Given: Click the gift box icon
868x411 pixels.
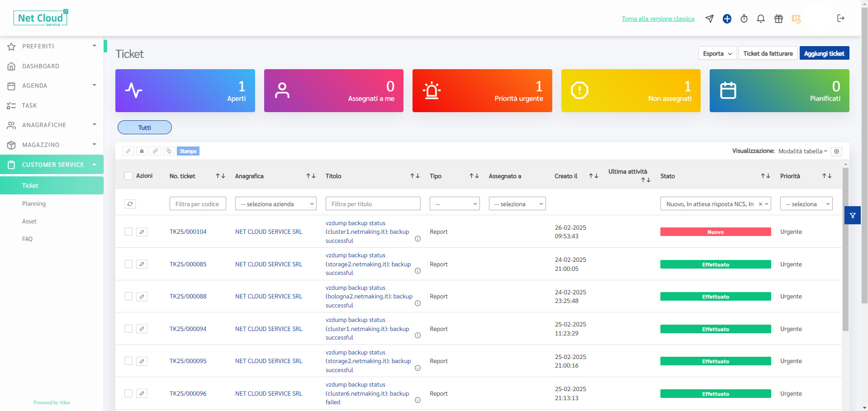Looking at the screenshot, I should click(x=778, y=19).
